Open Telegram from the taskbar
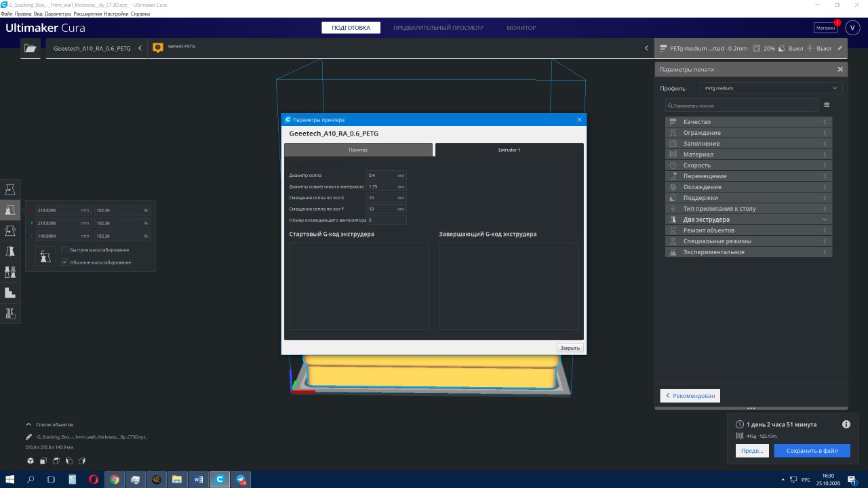The image size is (868, 488). (241, 479)
